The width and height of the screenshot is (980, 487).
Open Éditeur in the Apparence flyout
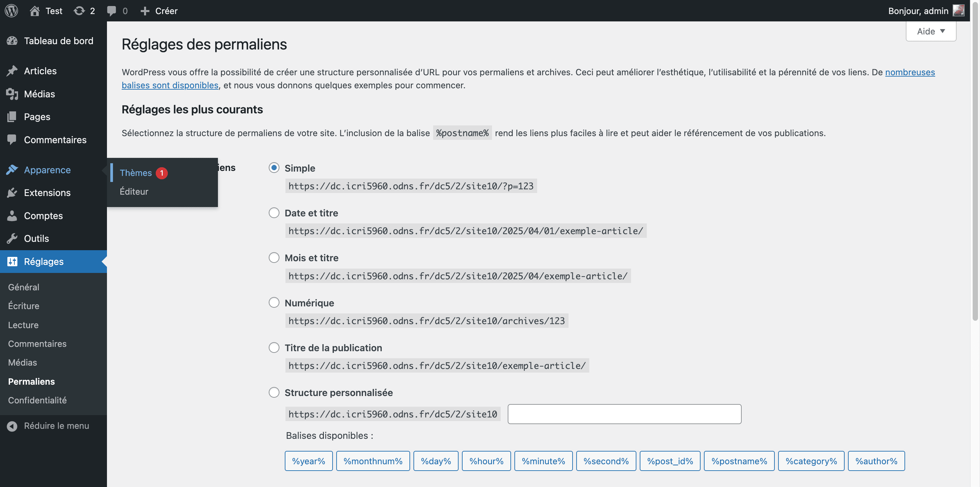[x=134, y=192]
